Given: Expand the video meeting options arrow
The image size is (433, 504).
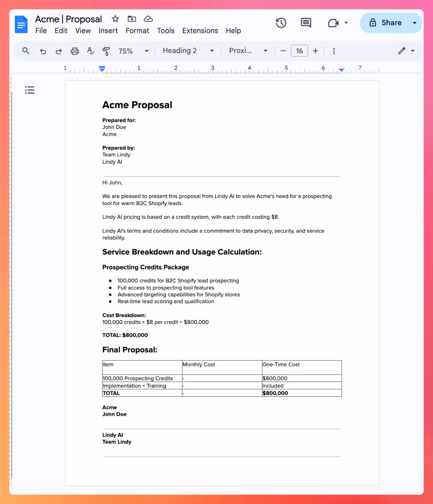Looking at the screenshot, I should tap(346, 23).
